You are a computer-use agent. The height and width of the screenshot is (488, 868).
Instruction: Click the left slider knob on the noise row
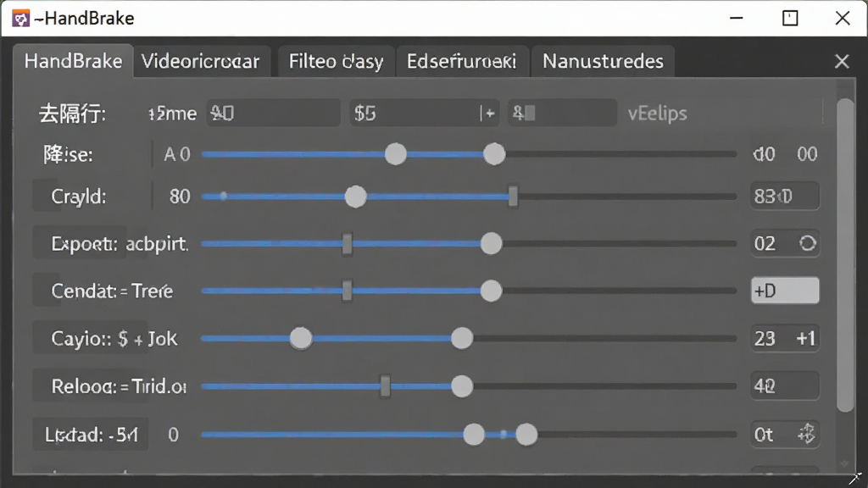coord(396,154)
